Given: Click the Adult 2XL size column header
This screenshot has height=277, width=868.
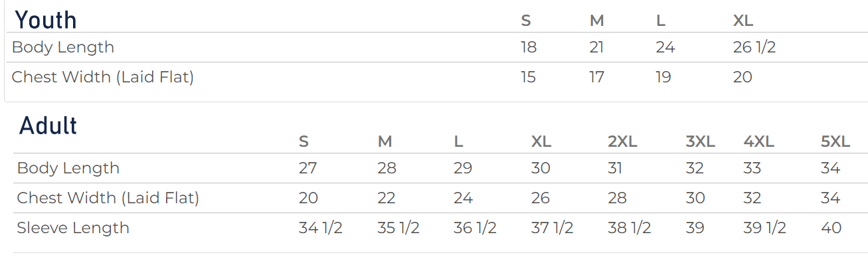Looking at the screenshot, I should tap(623, 141).
